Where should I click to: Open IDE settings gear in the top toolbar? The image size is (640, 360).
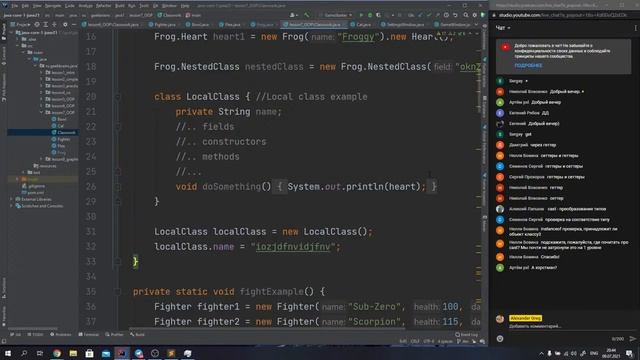point(474,15)
